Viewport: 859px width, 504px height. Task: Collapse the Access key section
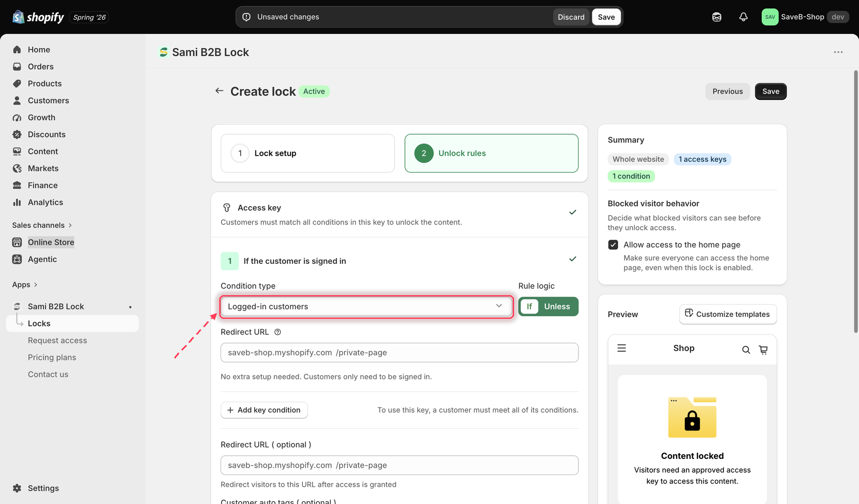(572, 212)
